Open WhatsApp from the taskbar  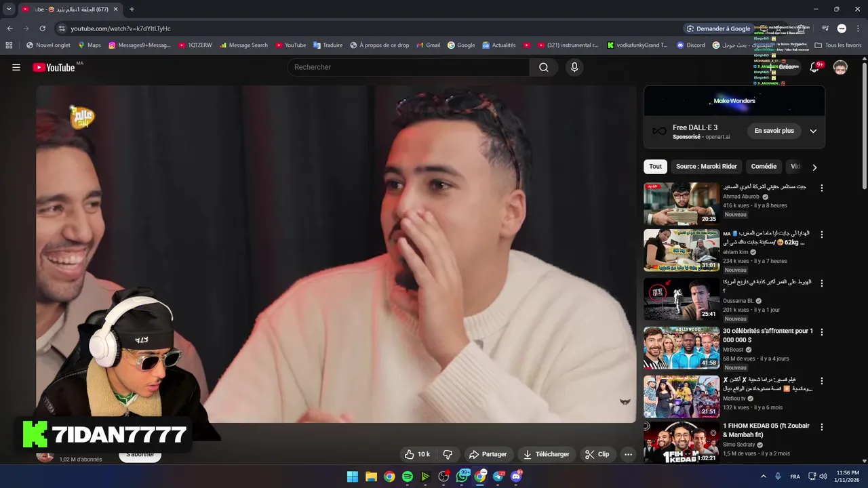pyautogui.click(x=462, y=476)
